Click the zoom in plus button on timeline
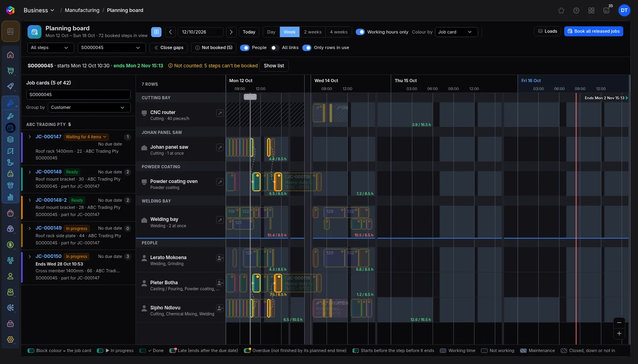This screenshot has height=364, width=638. (x=619, y=333)
